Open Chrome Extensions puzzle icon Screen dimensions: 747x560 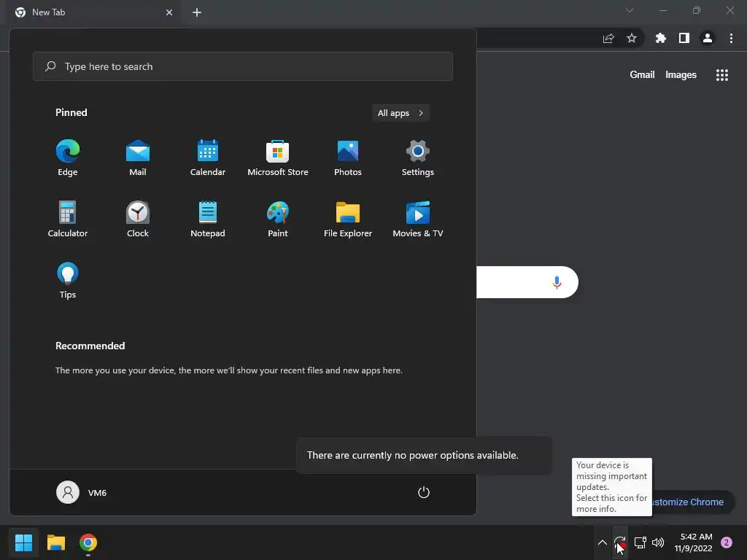click(661, 38)
